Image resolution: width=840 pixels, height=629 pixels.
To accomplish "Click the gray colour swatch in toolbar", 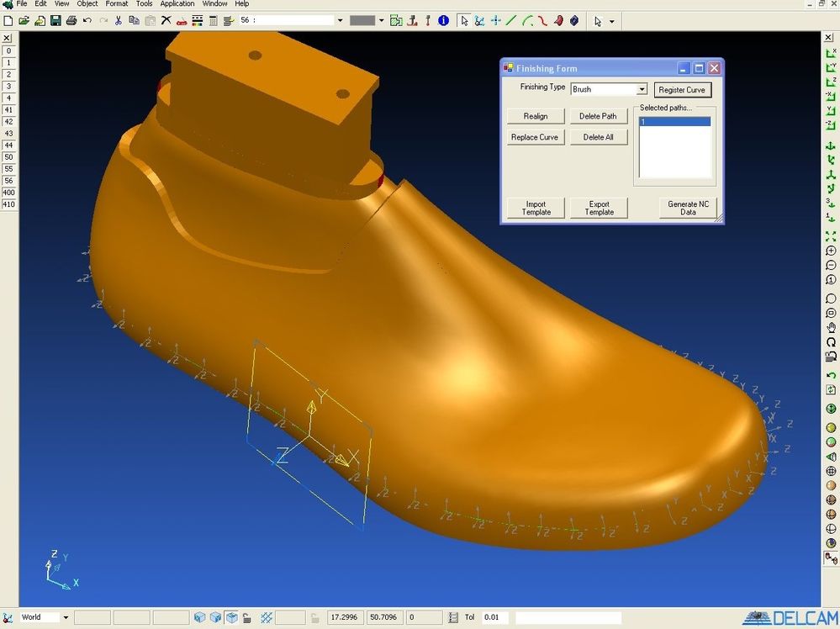I will (x=362, y=20).
